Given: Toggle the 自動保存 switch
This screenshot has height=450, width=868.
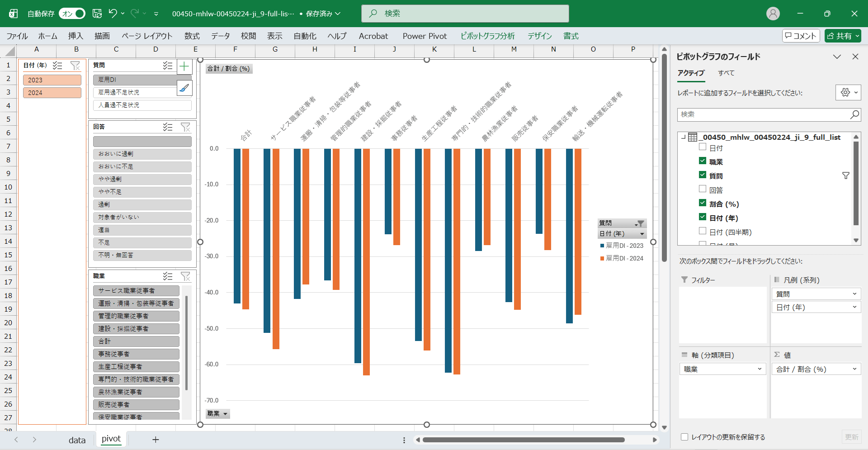Looking at the screenshot, I should click(72, 14).
